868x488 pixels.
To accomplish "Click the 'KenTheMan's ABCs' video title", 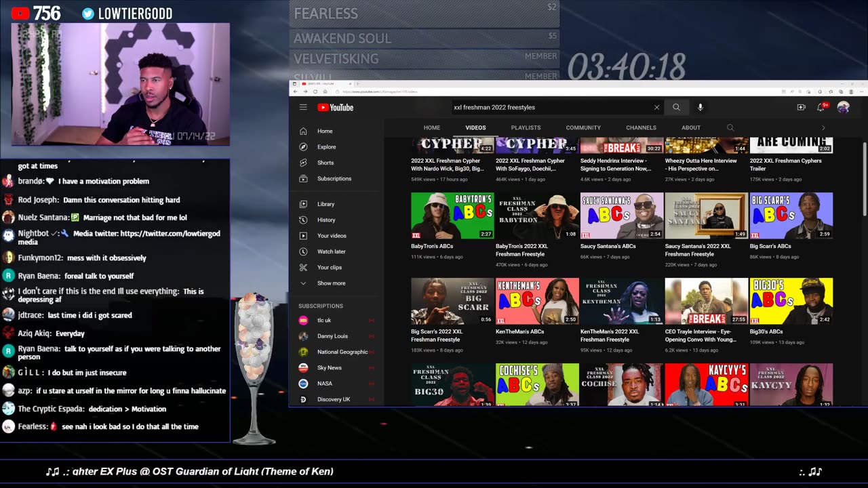I will click(x=519, y=331).
